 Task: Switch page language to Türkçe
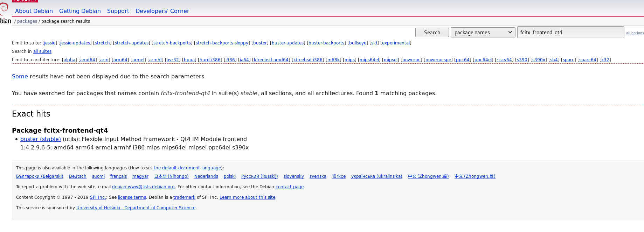339,176
